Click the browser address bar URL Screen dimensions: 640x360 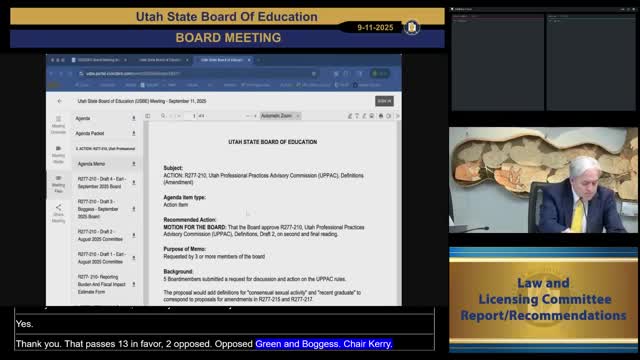[133, 74]
